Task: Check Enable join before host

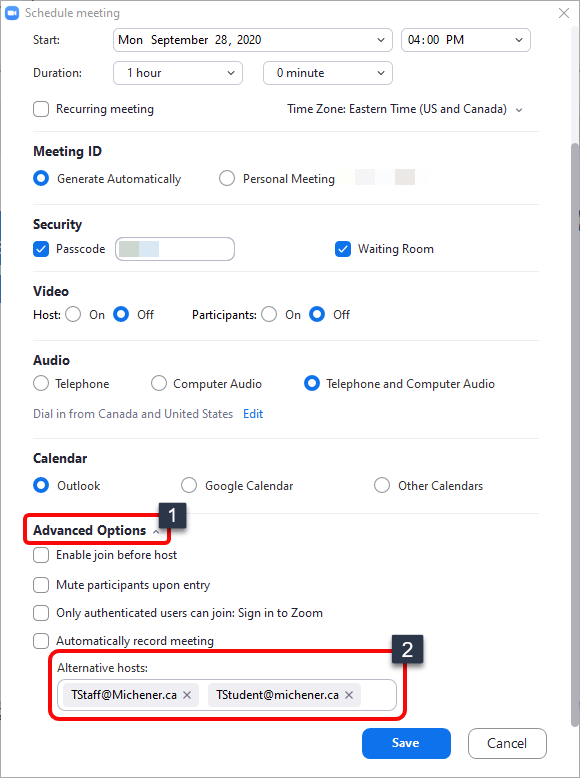Action: [x=41, y=555]
